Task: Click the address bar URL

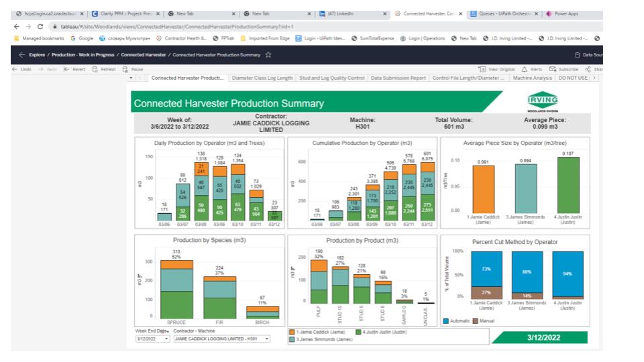Action: click(x=176, y=26)
